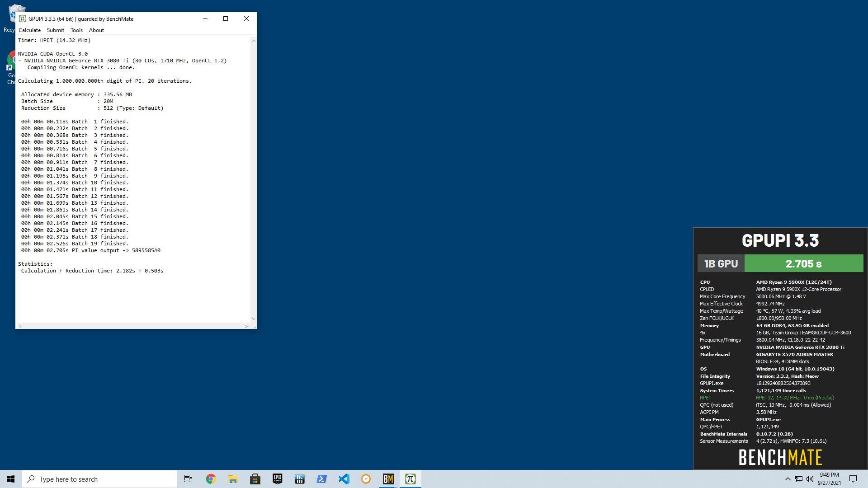Open network status in system tray
The image size is (868, 488).
799,479
